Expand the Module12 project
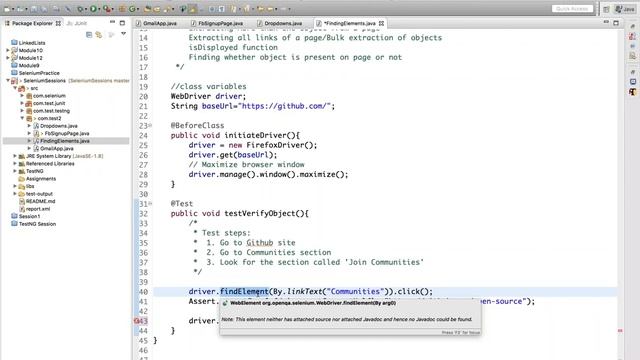Image resolution: width=640 pixels, height=360 pixels. [8, 58]
